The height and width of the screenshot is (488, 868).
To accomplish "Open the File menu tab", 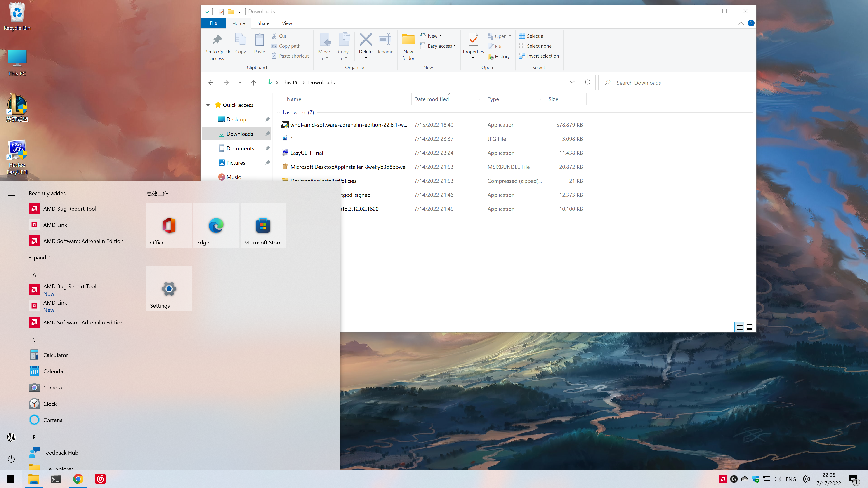I will [x=213, y=23].
